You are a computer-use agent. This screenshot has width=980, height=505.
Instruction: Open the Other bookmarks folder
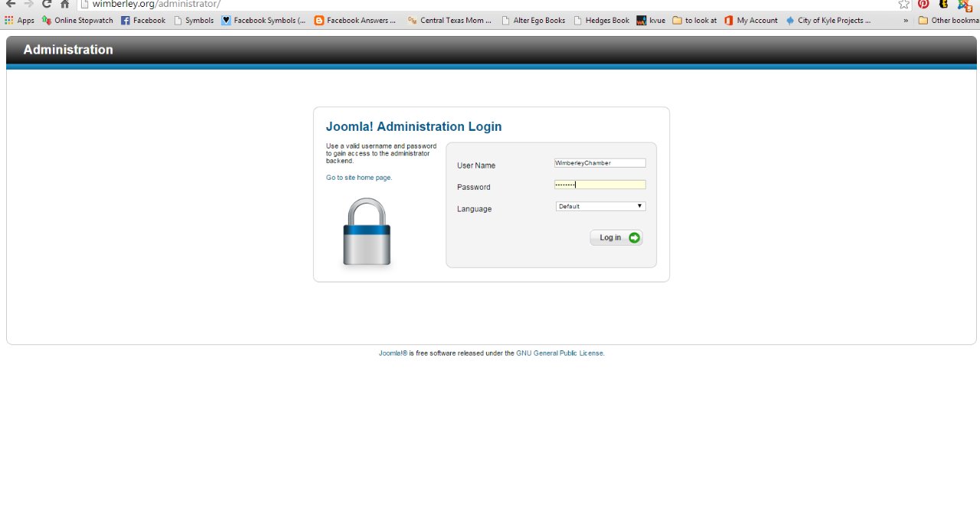948,21
